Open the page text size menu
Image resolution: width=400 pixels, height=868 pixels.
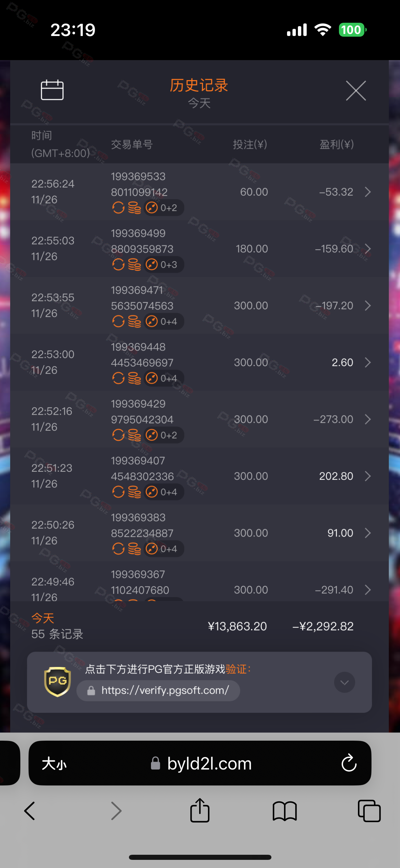tap(54, 764)
